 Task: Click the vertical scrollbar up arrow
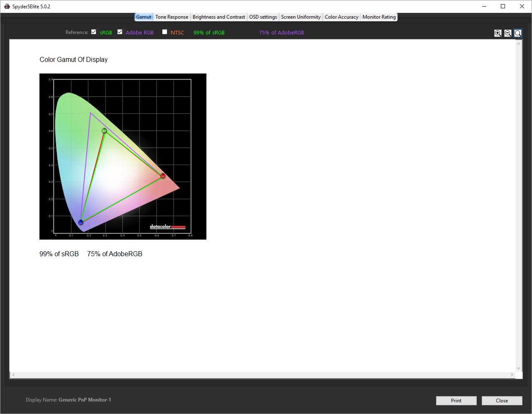tap(518, 44)
